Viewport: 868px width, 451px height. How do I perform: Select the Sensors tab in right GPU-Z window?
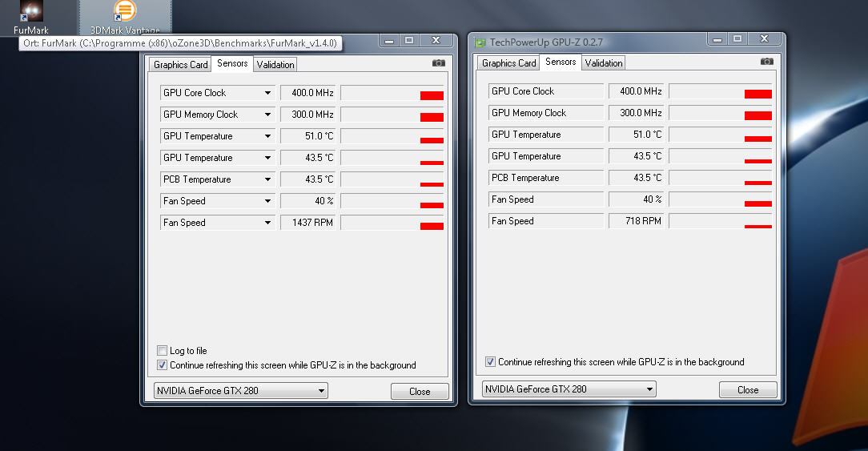pos(561,62)
